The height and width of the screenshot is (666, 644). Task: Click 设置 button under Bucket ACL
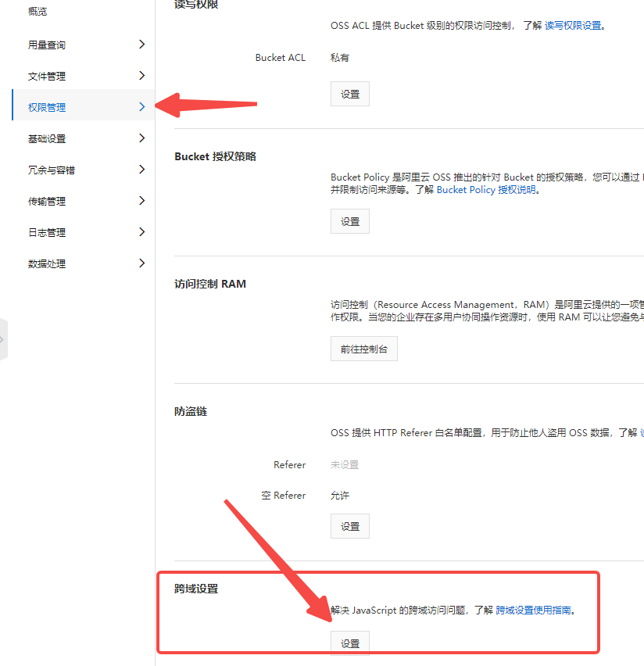pos(350,94)
